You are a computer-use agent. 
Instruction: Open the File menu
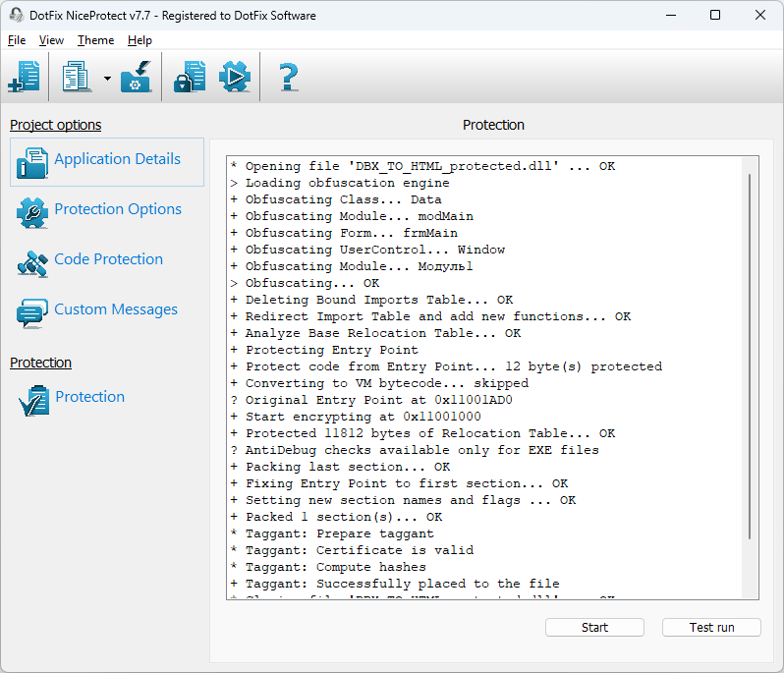(17, 40)
